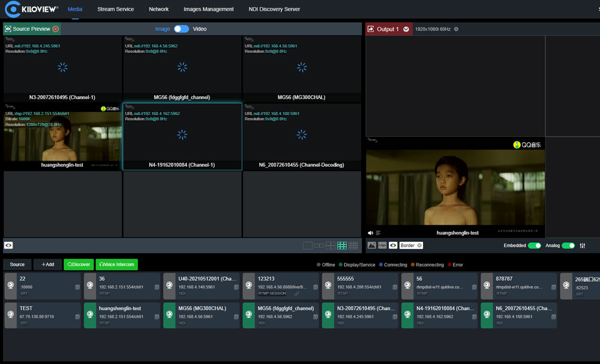Click camera icon of source 36
This screenshot has height=364, width=600.
[90, 285]
